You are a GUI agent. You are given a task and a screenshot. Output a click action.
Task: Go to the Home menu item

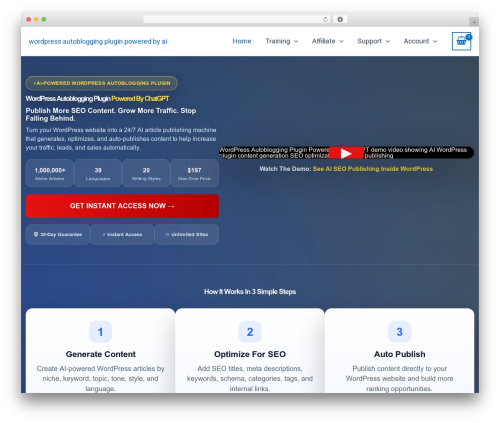click(x=242, y=41)
